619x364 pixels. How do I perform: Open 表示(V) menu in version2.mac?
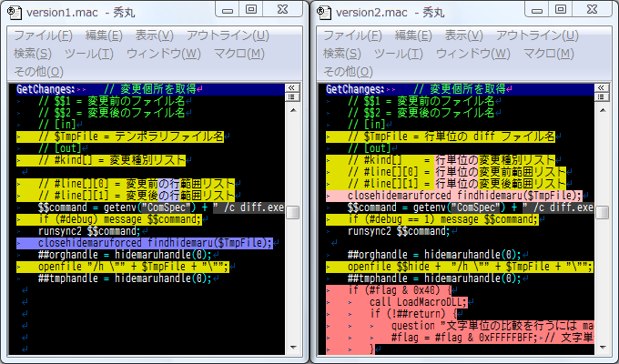click(464, 35)
